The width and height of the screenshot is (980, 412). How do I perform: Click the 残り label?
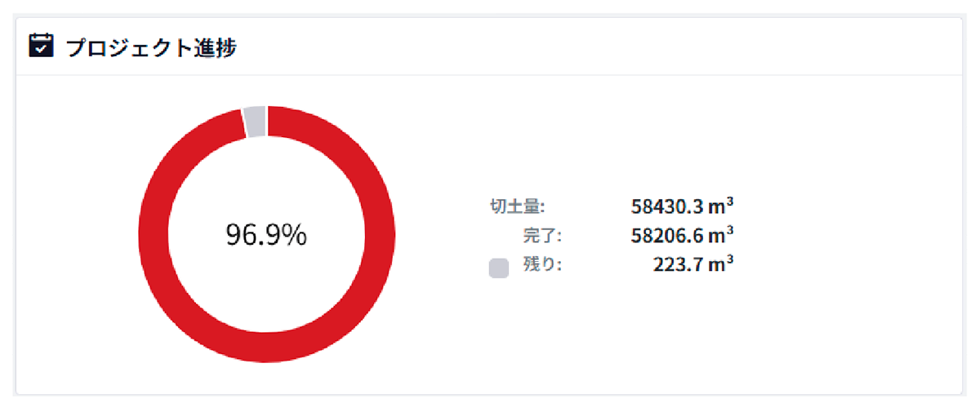pyautogui.click(x=542, y=264)
